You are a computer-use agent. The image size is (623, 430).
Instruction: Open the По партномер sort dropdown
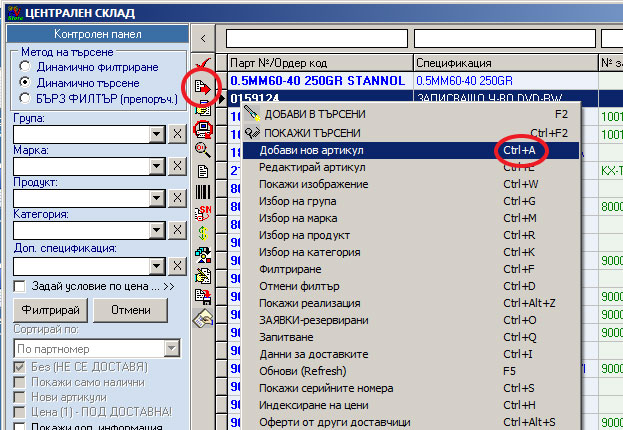[x=172, y=349]
